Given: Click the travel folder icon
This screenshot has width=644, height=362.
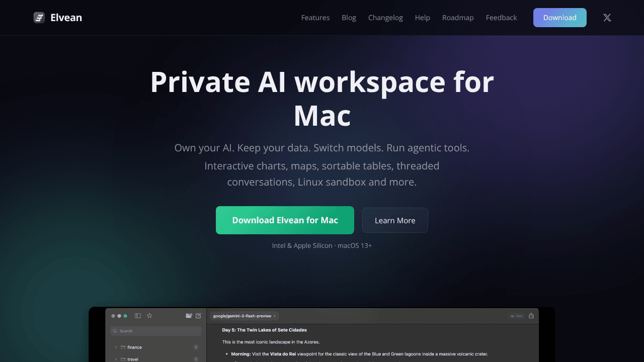Looking at the screenshot, I should (123, 359).
